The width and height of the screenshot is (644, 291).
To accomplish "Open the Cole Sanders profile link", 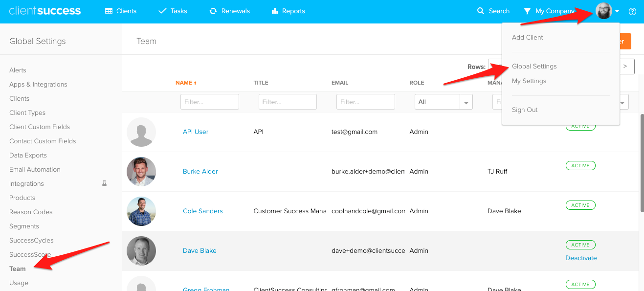I will pyautogui.click(x=202, y=211).
